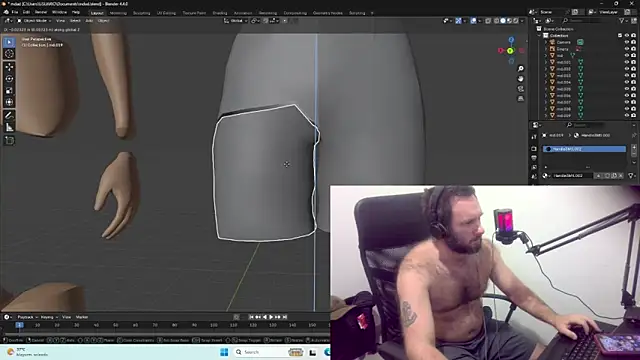Click the green Y axis on the gizmo

click(x=510, y=51)
